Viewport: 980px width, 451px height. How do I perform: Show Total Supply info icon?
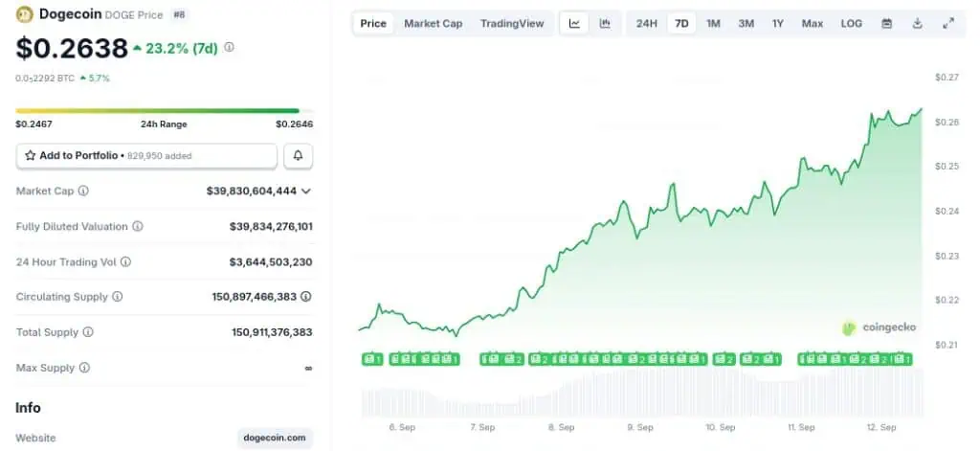(x=88, y=332)
